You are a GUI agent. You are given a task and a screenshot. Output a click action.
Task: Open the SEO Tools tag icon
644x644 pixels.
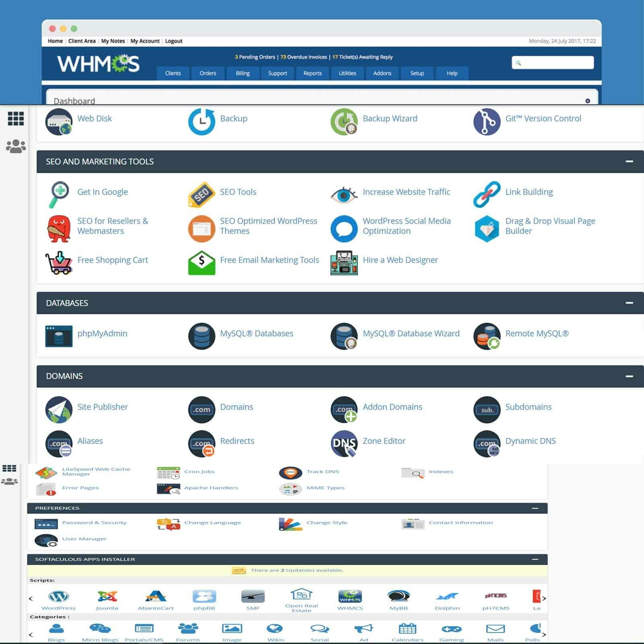coord(202,195)
